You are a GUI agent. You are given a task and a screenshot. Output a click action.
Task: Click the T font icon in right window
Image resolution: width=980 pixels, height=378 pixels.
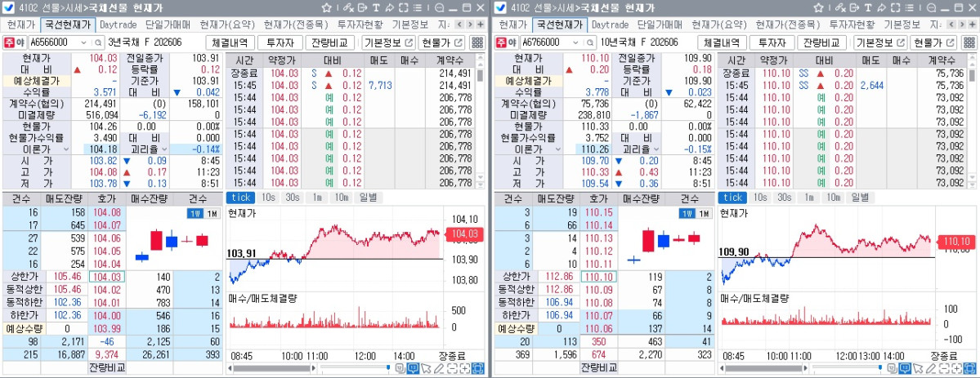tap(868, 8)
